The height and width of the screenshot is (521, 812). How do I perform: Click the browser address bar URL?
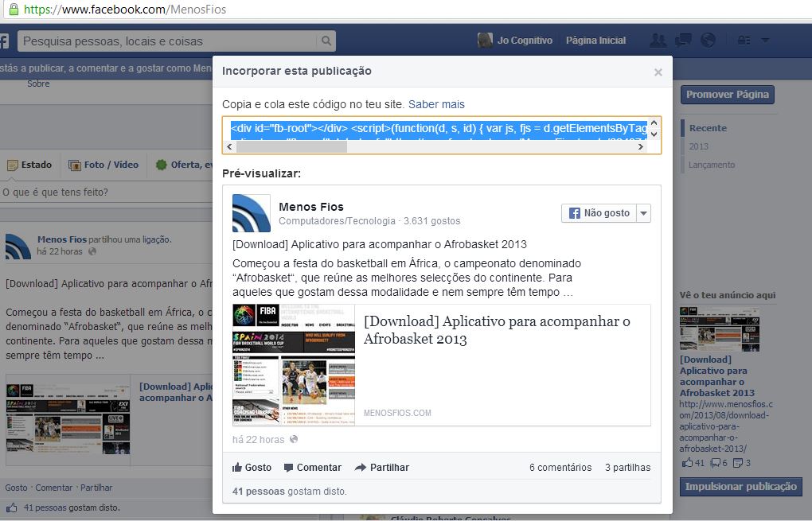[x=125, y=10]
